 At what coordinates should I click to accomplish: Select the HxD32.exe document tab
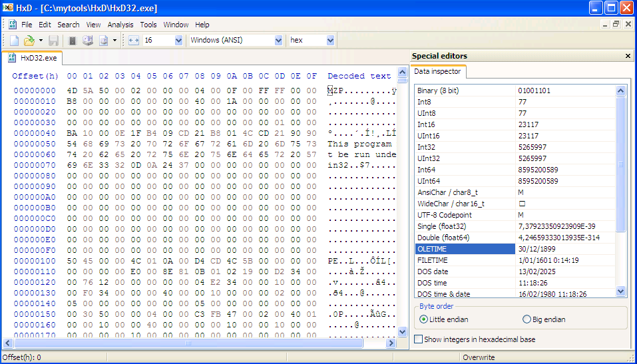click(x=33, y=58)
